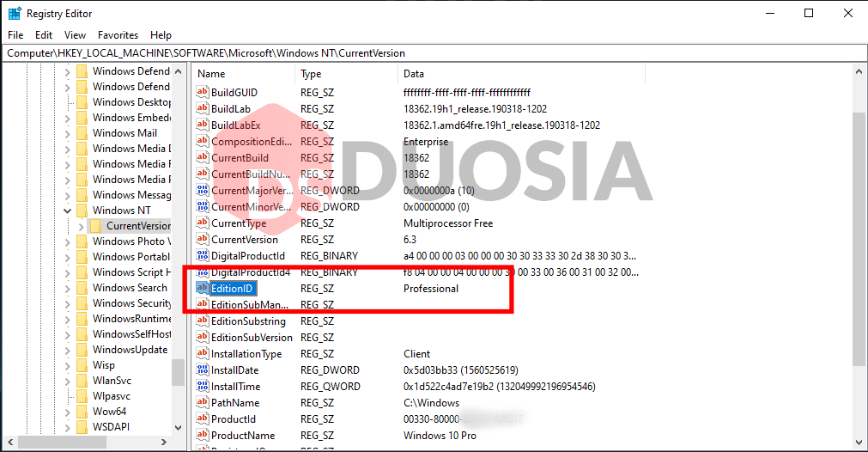Click the tree pane horizontal scrollbar thumb
The image size is (868, 452).
60,442
